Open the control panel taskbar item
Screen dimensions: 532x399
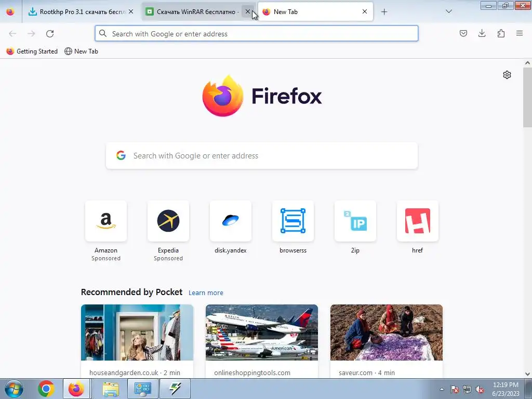[142, 389]
